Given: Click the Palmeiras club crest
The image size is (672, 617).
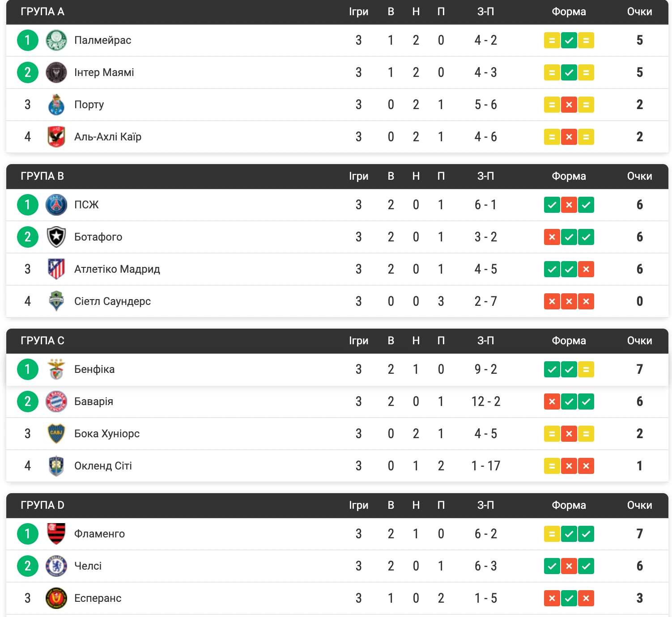Looking at the screenshot, I should 56,40.
